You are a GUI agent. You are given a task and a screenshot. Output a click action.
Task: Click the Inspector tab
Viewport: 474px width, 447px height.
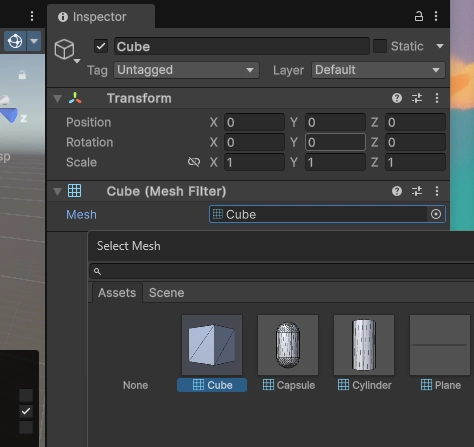pos(101,17)
